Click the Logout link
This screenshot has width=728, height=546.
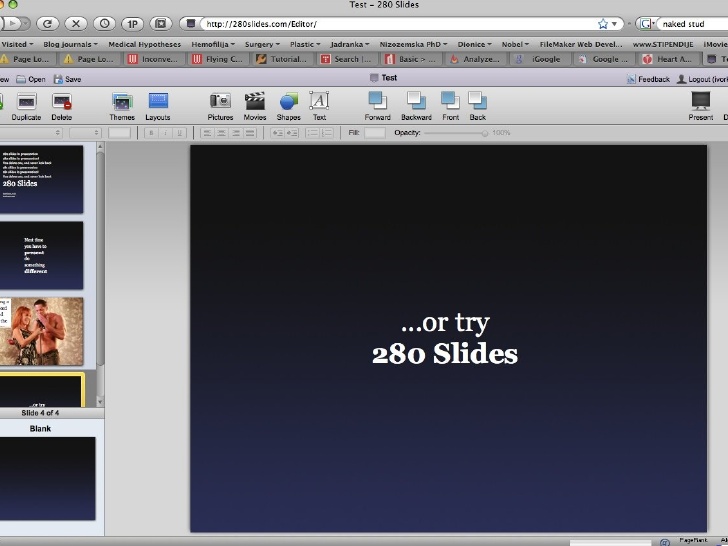pos(702,79)
